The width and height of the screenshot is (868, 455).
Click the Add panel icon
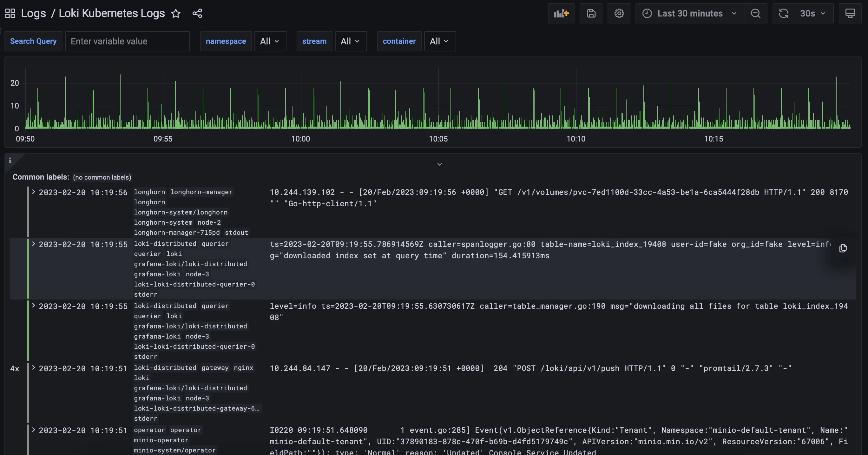pos(561,13)
